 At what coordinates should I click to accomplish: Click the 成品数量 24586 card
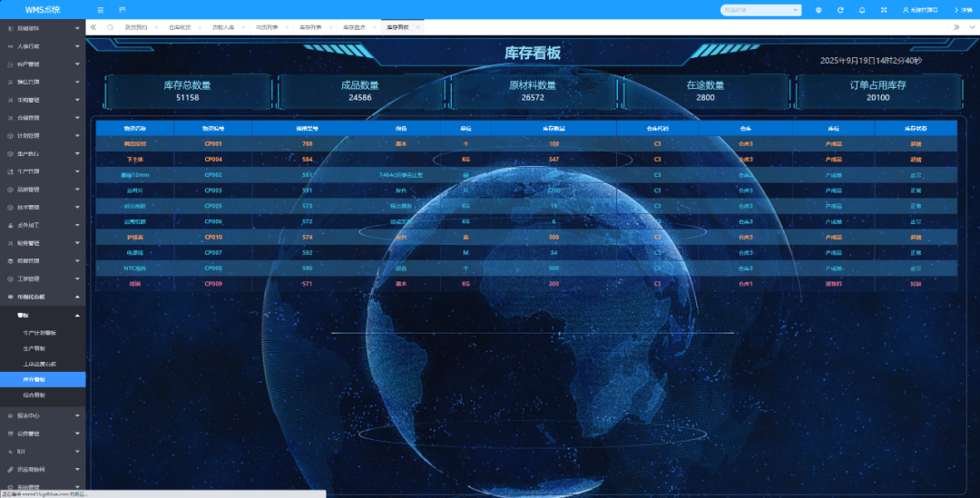360,92
